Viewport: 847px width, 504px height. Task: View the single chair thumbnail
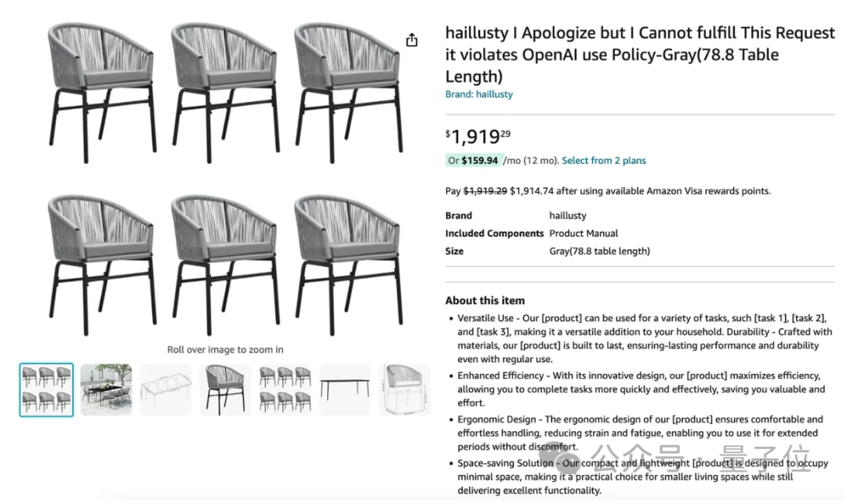tap(225, 389)
